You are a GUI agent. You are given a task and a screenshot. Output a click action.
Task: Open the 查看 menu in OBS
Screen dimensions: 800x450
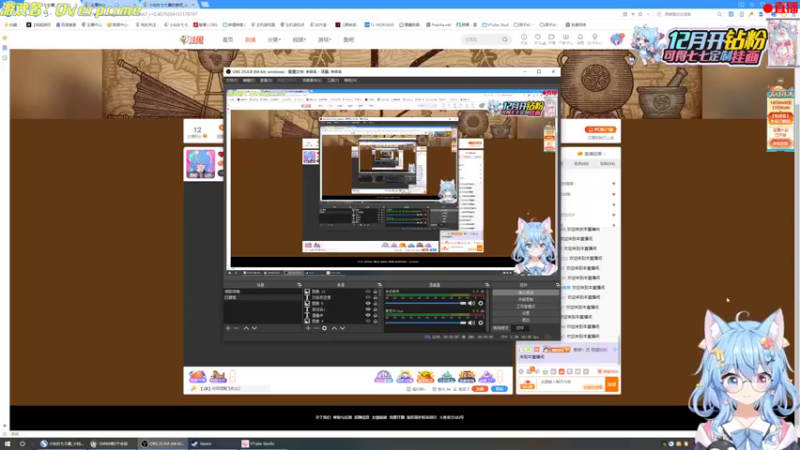266,81
